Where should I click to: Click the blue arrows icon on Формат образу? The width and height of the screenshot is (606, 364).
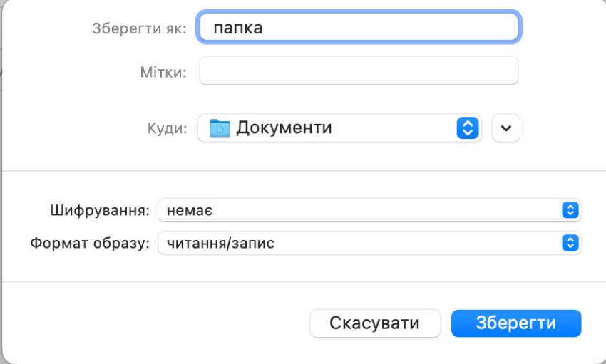[570, 243]
